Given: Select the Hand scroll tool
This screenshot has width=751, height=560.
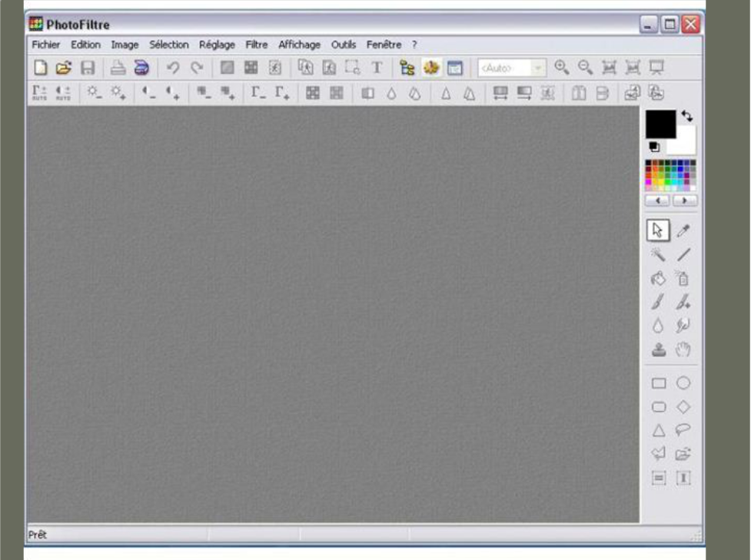Looking at the screenshot, I should (x=683, y=350).
